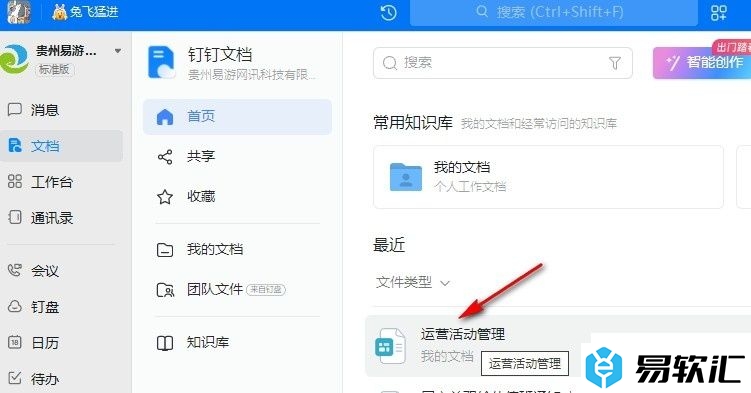Open 工作台 in the left sidebar
Screen dimensions: 751x393
[61, 182]
